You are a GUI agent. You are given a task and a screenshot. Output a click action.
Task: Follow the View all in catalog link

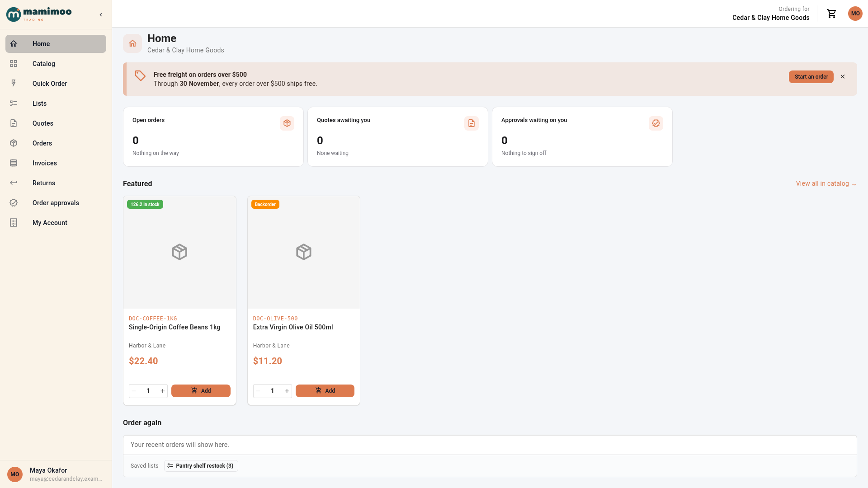[x=826, y=183]
